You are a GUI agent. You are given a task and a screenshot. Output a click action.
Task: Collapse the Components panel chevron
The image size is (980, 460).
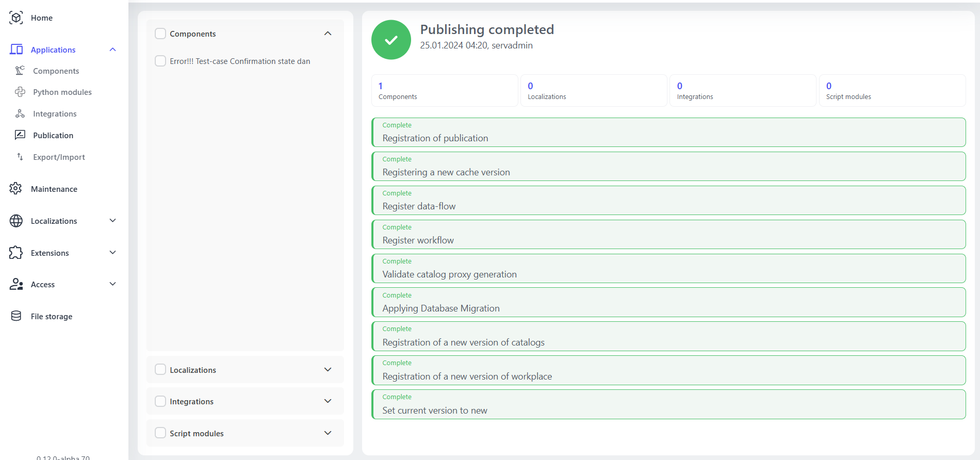pyautogui.click(x=328, y=34)
